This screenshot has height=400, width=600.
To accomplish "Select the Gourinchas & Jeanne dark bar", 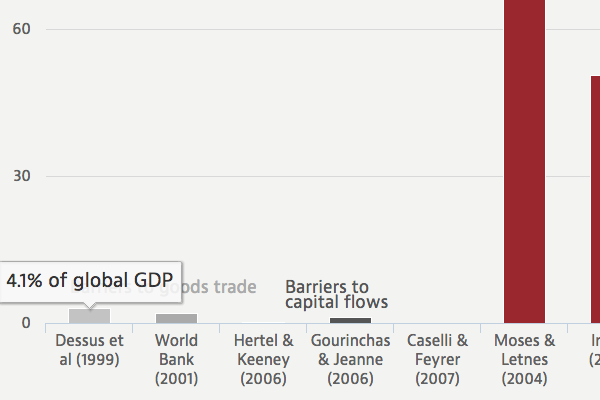I will click(350, 320).
